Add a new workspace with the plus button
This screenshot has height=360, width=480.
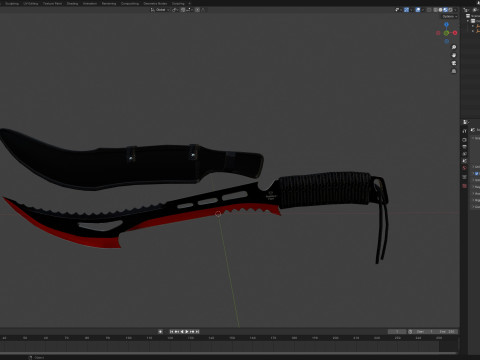189,3
